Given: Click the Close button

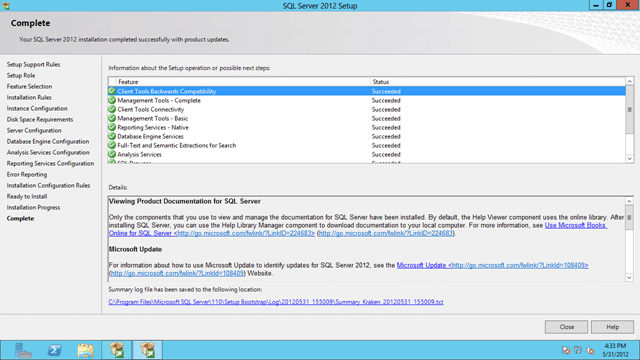Looking at the screenshot, I should pos(567,327).
